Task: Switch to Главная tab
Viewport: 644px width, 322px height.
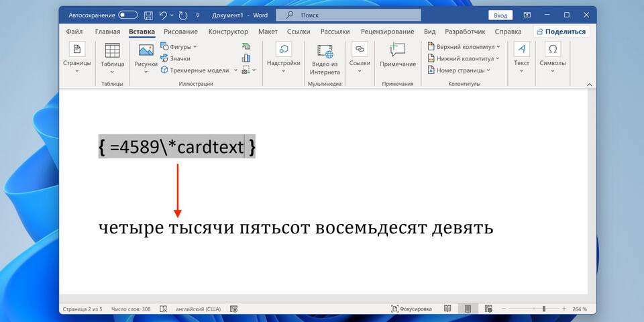Action: [x=107, y=32]
